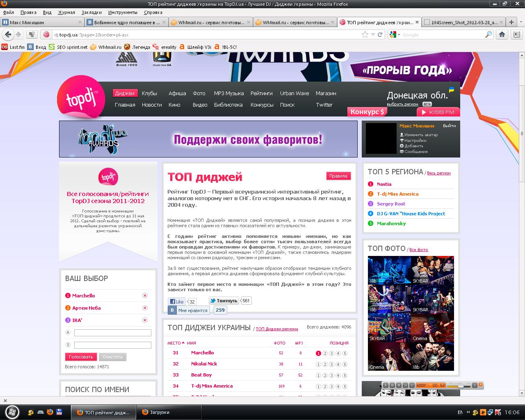Open the Легенда bookmark
This screenshot has height=420, width=525.
(x=137, y=47)
